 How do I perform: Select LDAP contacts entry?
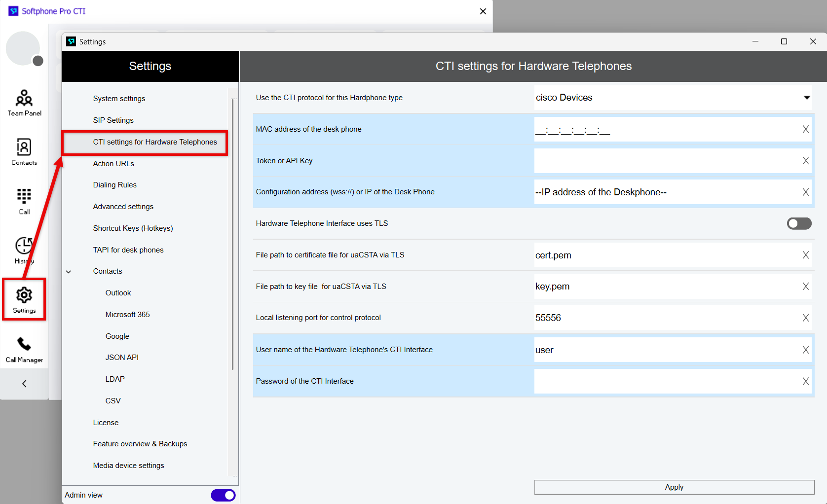pos(115,379)
